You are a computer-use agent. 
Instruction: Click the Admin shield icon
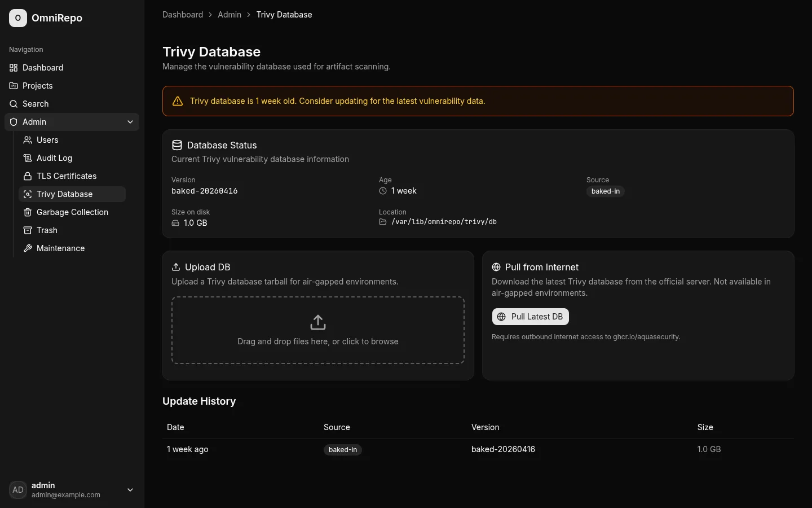(x=14, y=122)
